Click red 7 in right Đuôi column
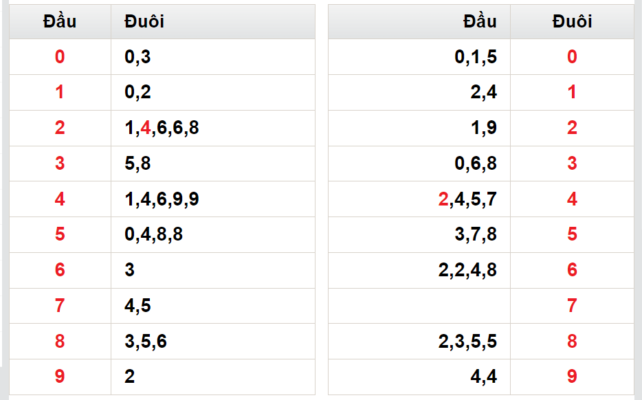Image resolution: width=642 pixels, height=400 pixels. (572, 305)
